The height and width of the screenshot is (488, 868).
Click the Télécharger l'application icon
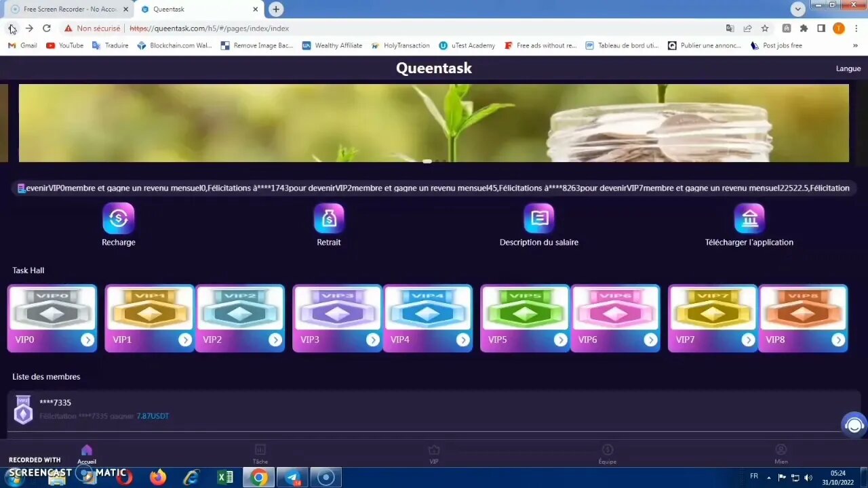(749, 218)
